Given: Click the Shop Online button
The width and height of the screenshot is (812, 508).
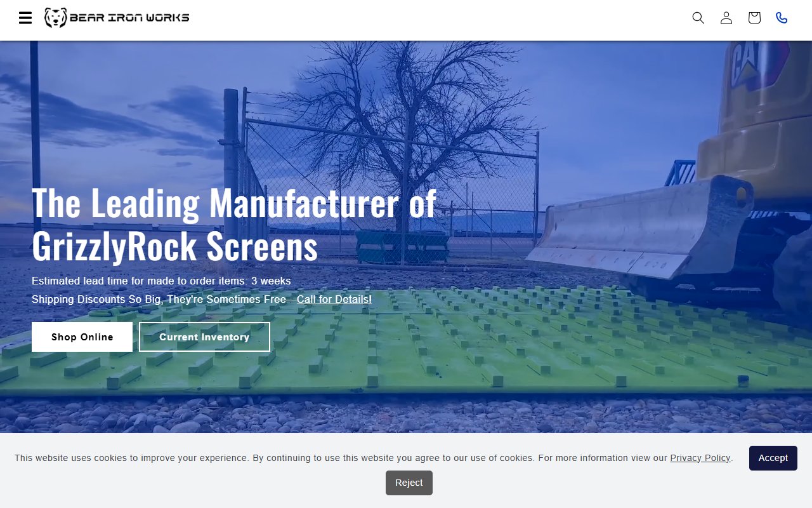Looking at the screenshot, I should (82, 337).
